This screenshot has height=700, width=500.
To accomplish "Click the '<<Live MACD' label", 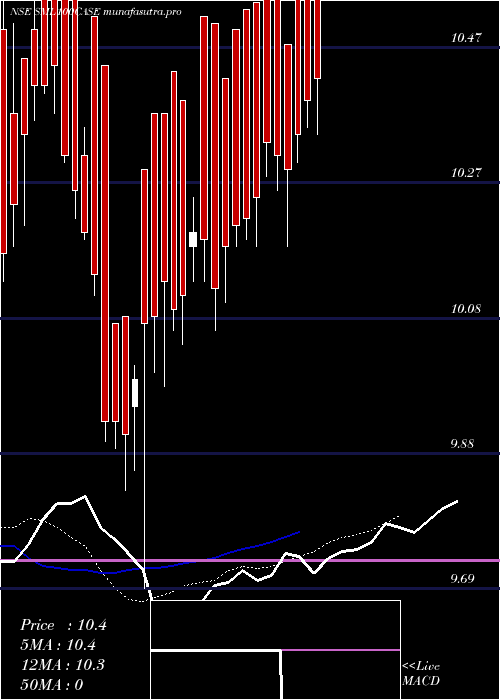I will point(421,674).
